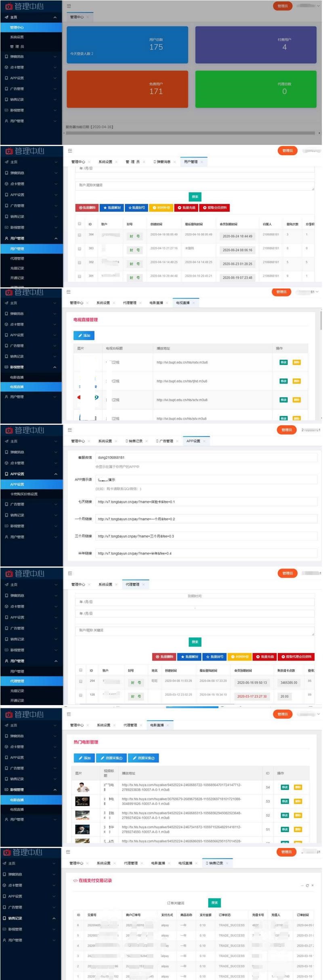This screenshot has height=980, width=323.
Task: Select the checkbox for user ID 302
Action: point(80,262)
